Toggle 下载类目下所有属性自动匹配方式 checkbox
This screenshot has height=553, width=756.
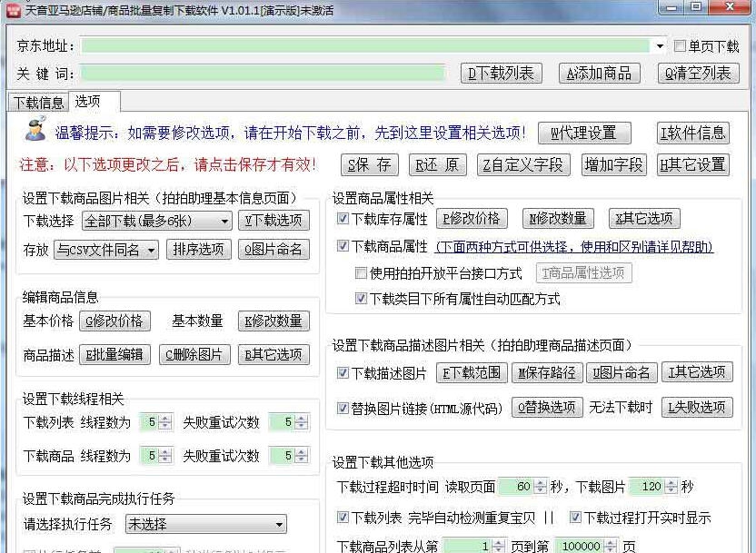(x=361, y=299)
